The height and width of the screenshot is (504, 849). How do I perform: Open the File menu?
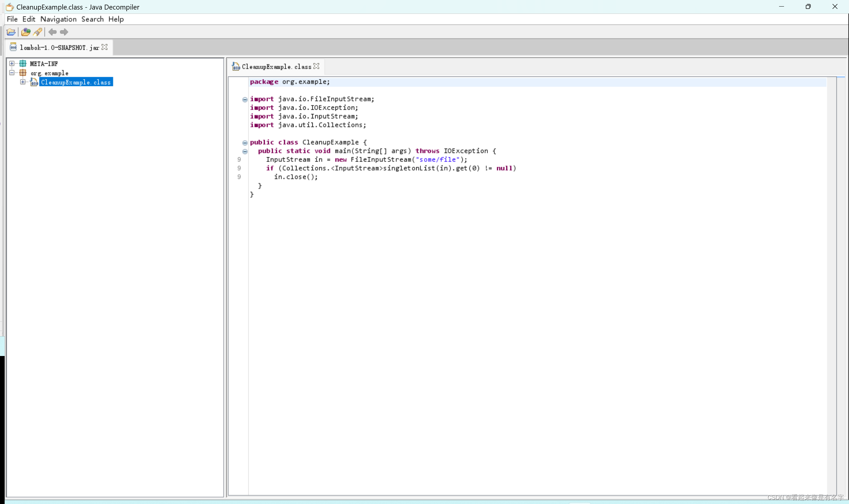(12, 19)
